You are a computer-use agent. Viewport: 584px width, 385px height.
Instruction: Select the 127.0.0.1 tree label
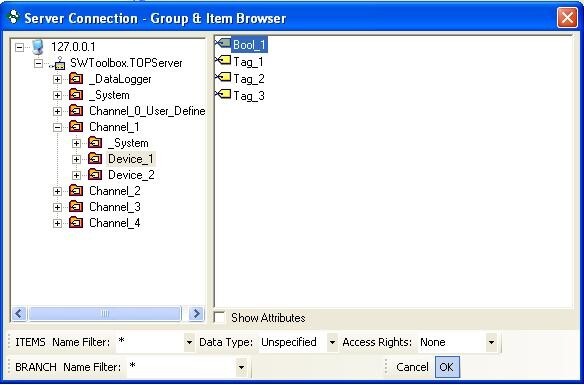[x=73, y=47]
